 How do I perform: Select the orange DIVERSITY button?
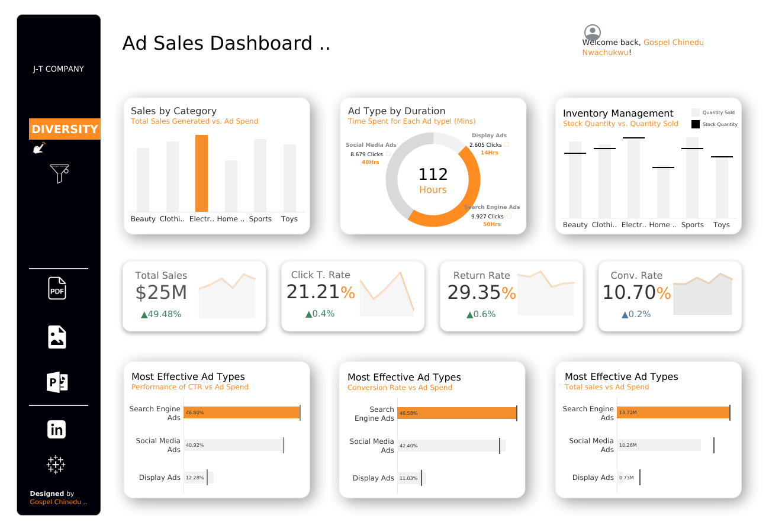tap(65, 129)
